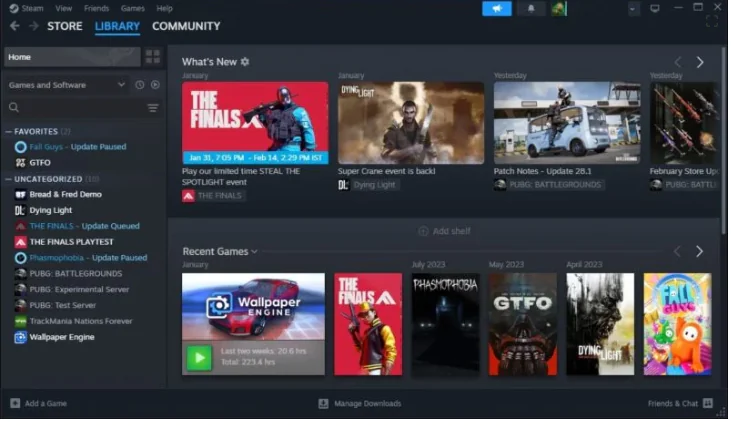Show ready-to-play games only icon
This screenshot has height=427, width=731.
pyautogui.click(x=155, y=85)
